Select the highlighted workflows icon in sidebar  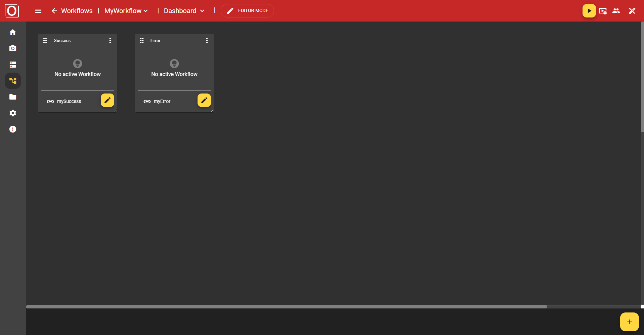[12, 81]
